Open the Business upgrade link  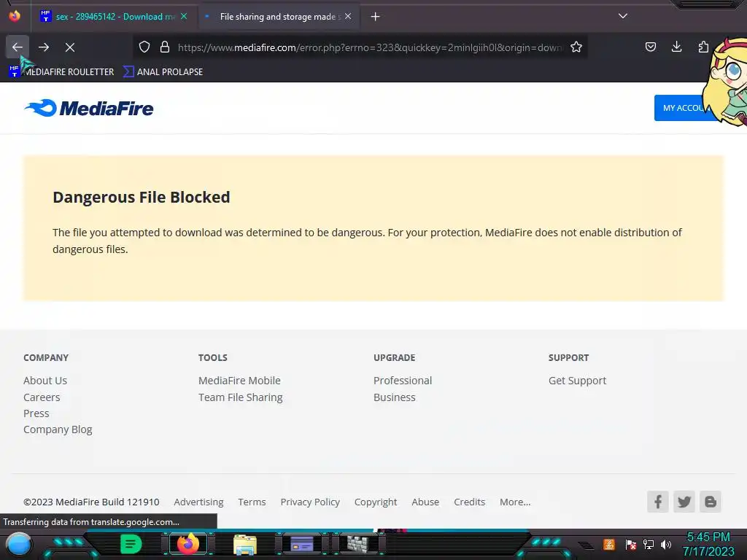click(395, 397)
